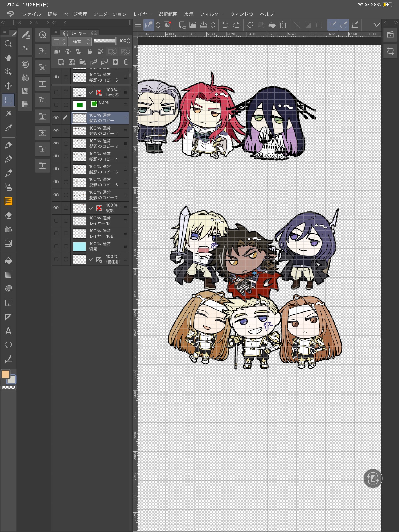Open the ファイル menu
This screenshot has width=399, height=532.
tap(31, 14)
